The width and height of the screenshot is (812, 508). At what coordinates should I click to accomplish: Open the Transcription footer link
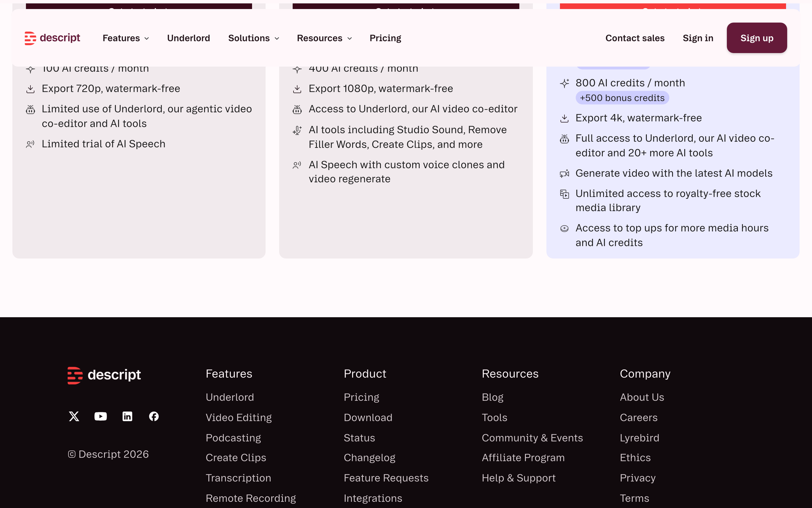click(x=238, y=478)
